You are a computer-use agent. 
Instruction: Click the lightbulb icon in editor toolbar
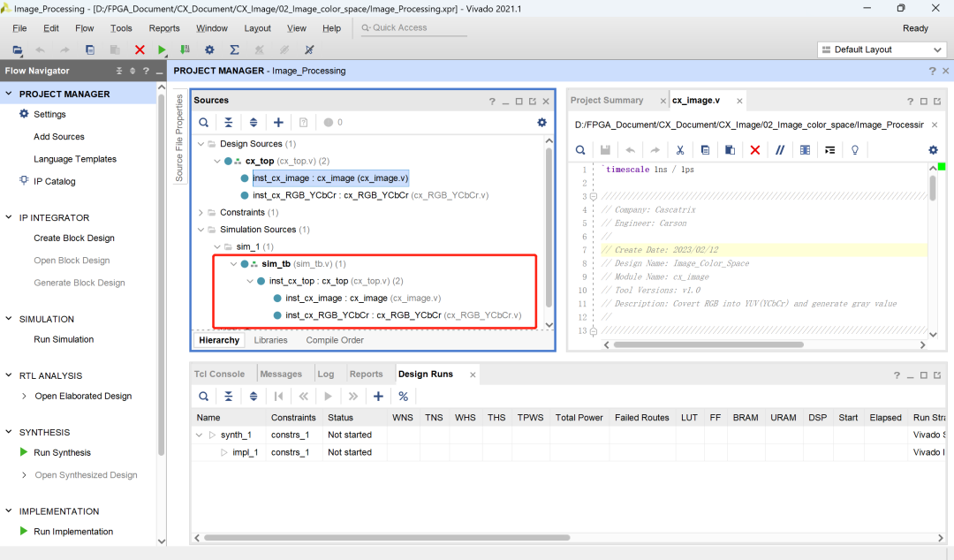coord(854,150)
